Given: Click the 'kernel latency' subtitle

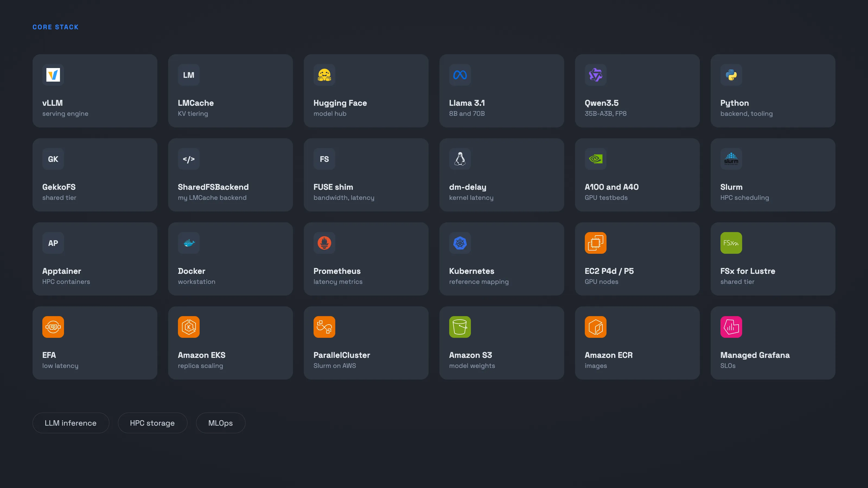Looking at the screenshot, I should (x=471, y=198).
